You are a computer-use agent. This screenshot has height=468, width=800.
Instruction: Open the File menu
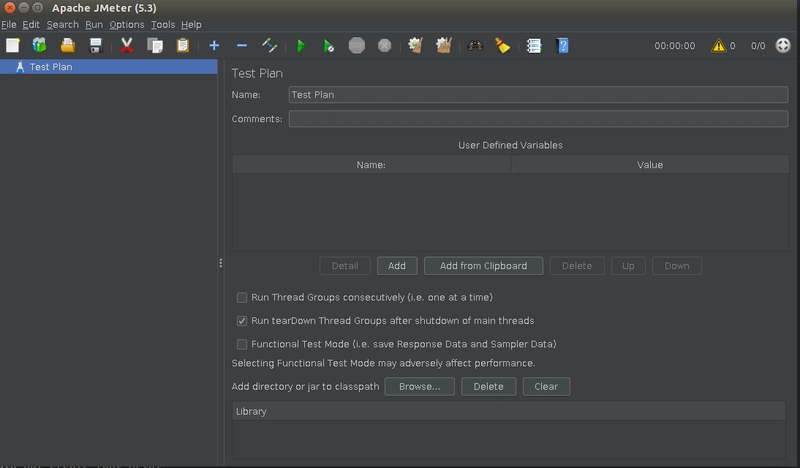point(9,24)
